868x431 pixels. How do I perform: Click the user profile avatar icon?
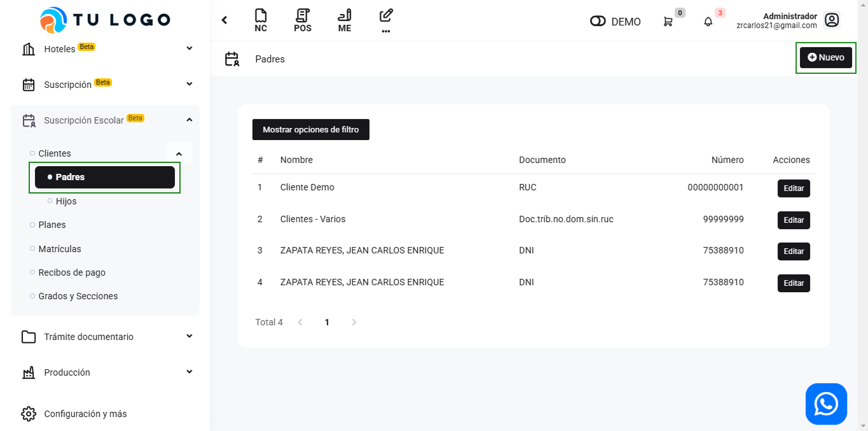(832, 20)
